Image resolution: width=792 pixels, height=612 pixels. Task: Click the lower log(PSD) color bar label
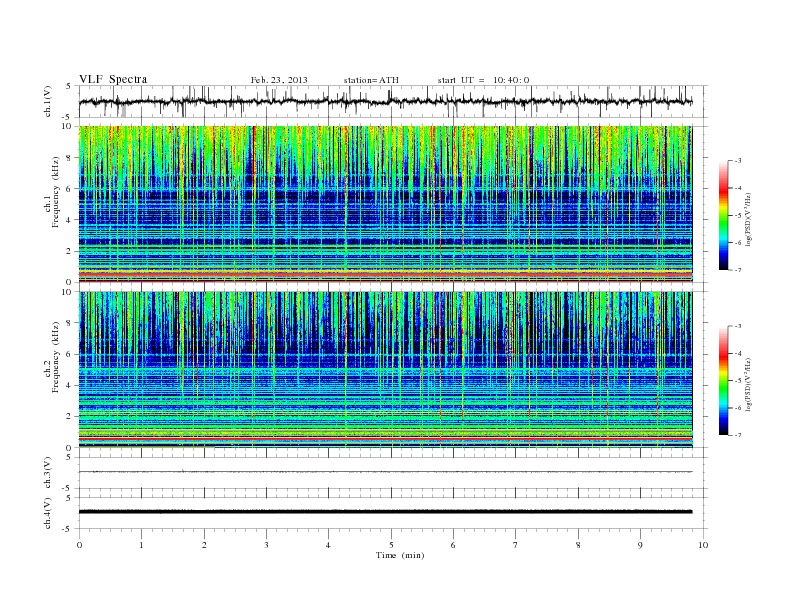pos(749,384)
